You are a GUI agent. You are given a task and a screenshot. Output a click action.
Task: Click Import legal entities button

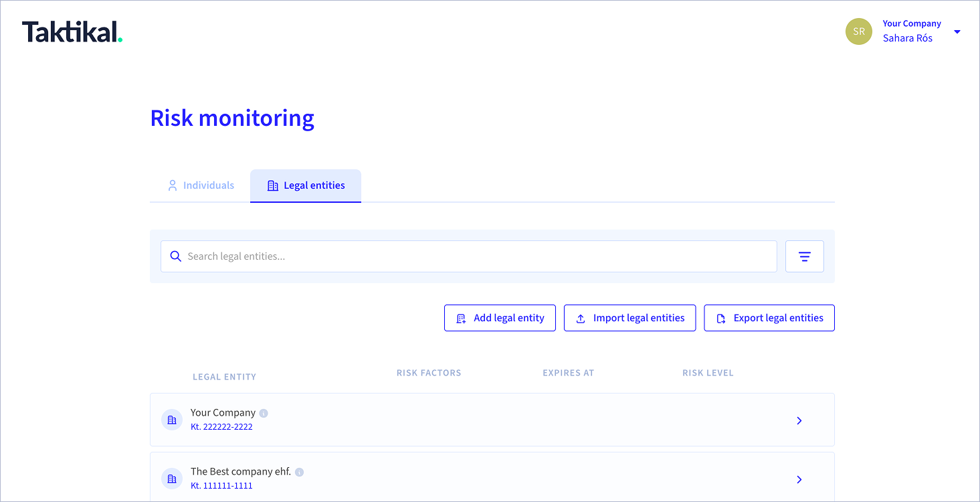629,318
